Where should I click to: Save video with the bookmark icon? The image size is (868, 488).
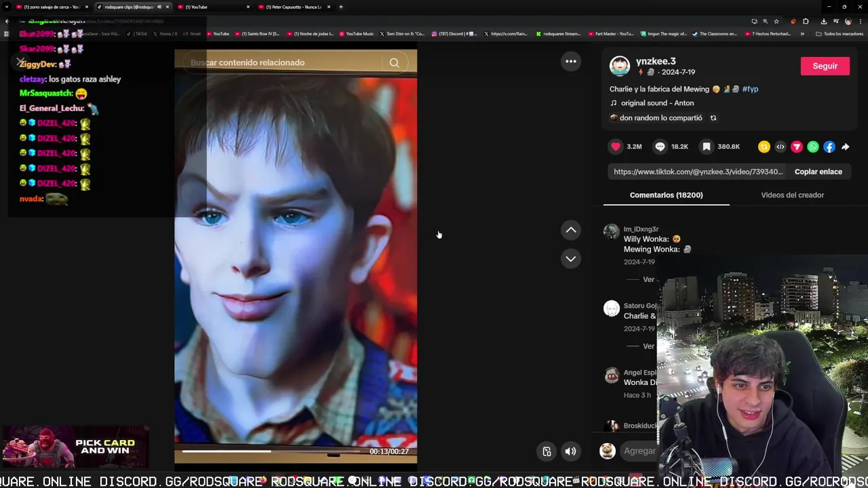(706, 146)
